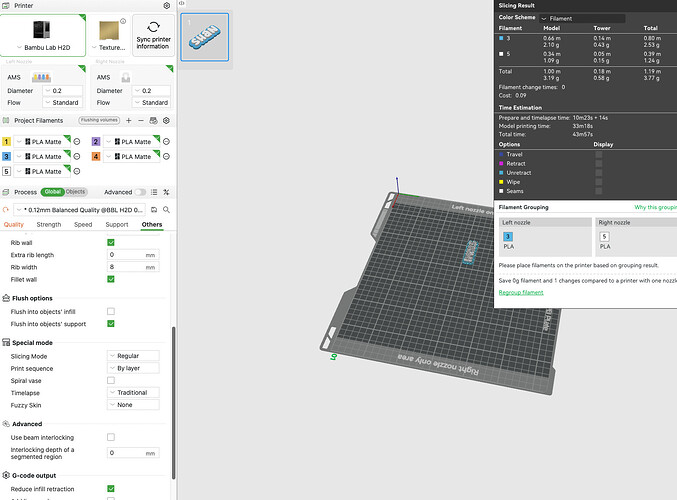Open Fuzzy Skin None dropdown
The width and height of the screenshot is (677, 500).
(133, 405)
